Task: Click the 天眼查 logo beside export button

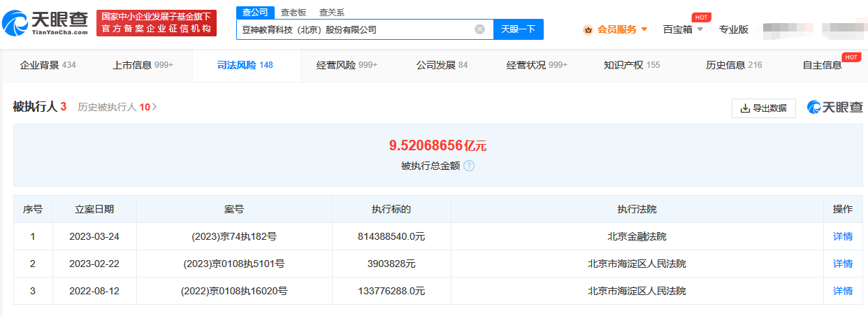Action: point(835,108)
